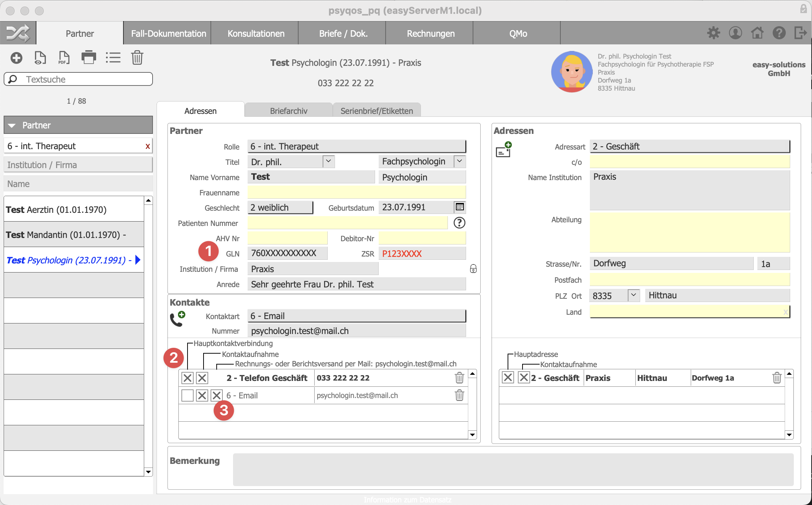The image size is (812, 505).
Task: Open the Serienbrief/Etiketten tab
Action: (377, 111)
